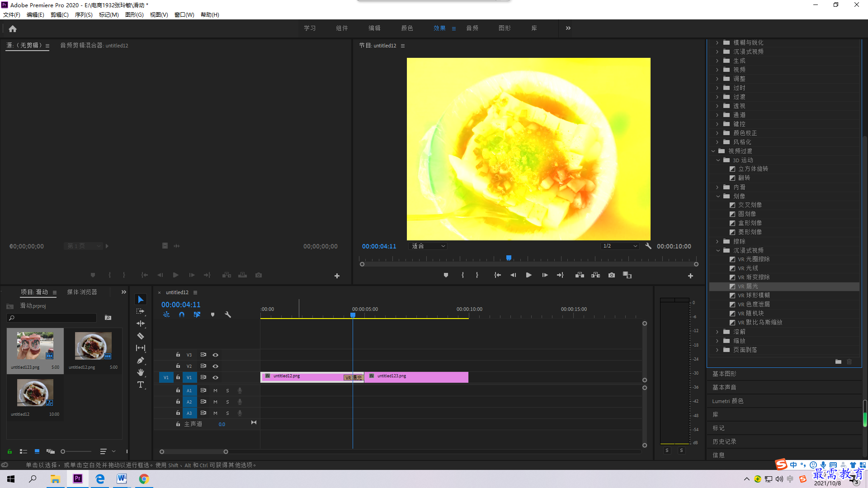Select the Hand tool

[x=141, y=372]
